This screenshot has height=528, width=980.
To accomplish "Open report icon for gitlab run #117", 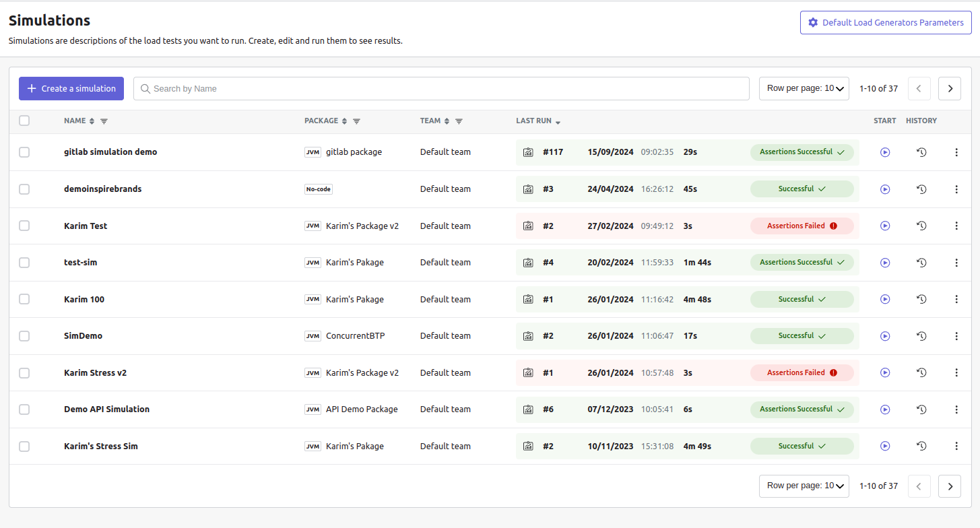I will tap(529, 152).
